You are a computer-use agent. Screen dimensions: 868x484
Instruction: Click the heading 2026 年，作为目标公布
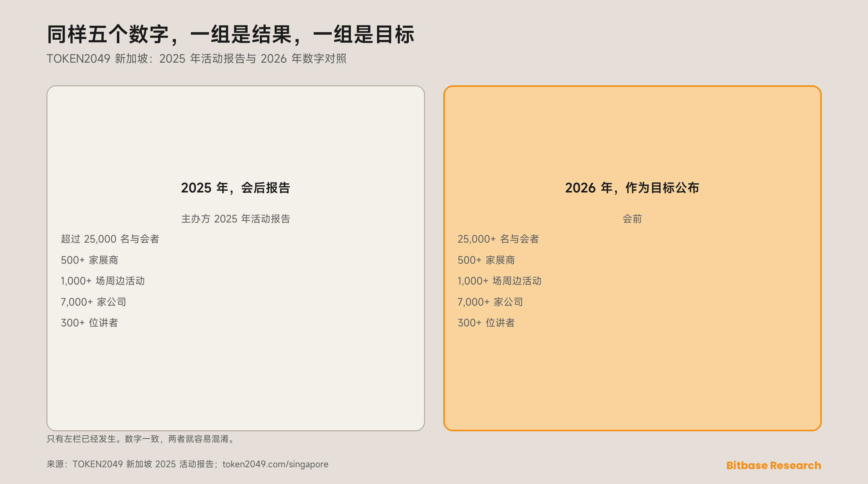pos(632,188)
